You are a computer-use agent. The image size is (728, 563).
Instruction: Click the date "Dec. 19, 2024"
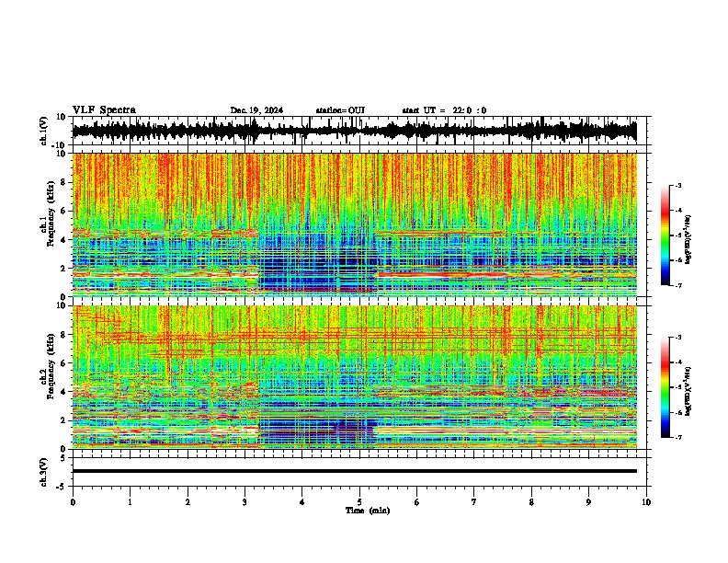[x=256, y=110]
